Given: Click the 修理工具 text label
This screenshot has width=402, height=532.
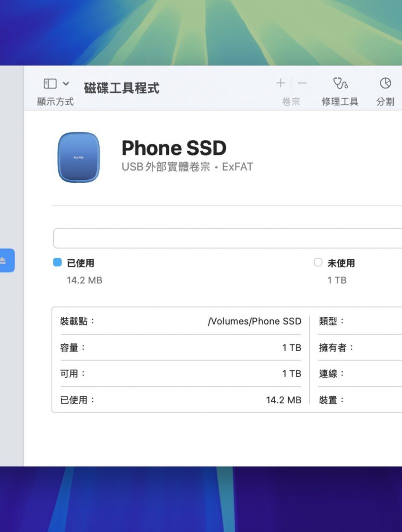Looking at the screenshot, I should (340, 102).
